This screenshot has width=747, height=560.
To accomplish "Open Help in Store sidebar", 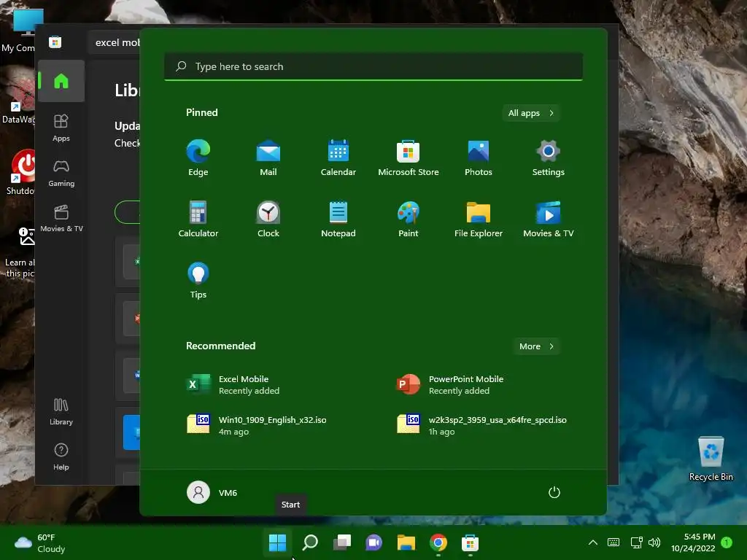I will click(x=61, y=456).
